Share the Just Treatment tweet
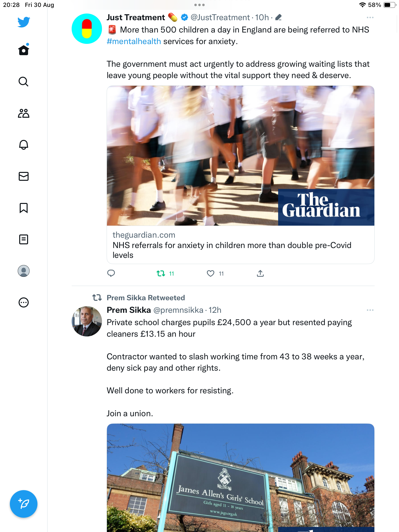Screen dimensions: 399x532 coord(260,273)
